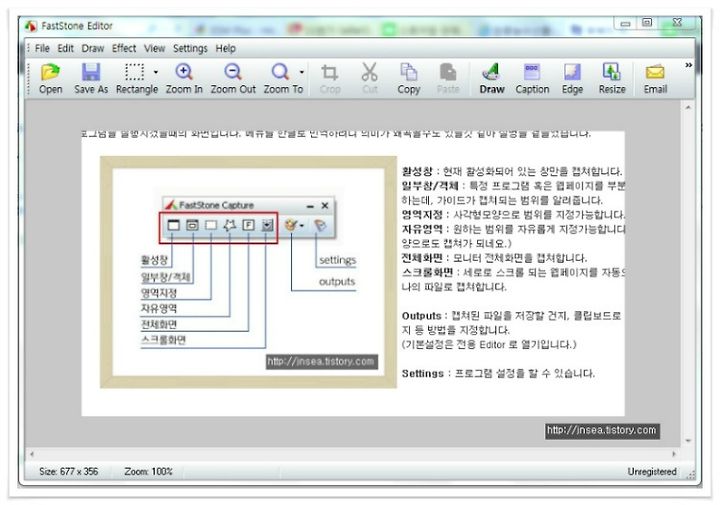Copy the image with the Copy tool
Viewport: 720px width, 505px height.
coord(409,79)
